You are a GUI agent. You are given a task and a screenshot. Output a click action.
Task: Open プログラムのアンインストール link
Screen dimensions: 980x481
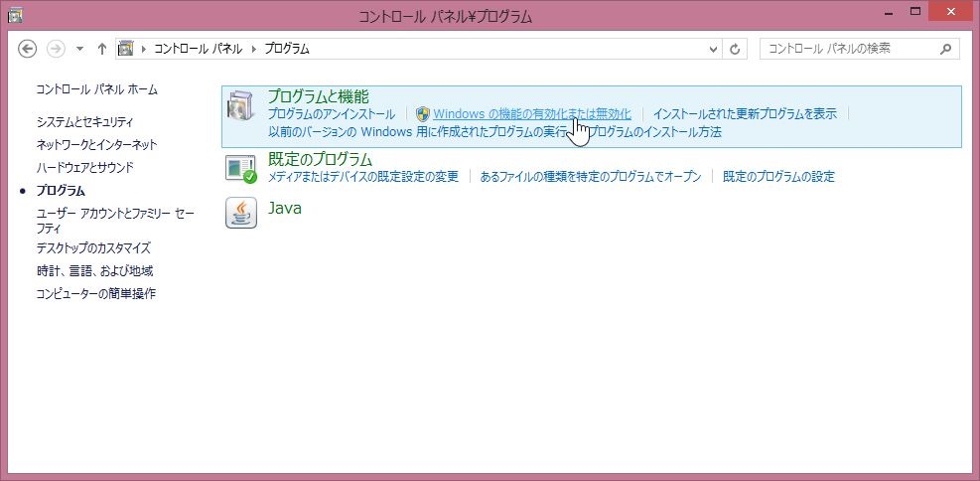pos(331,114)
